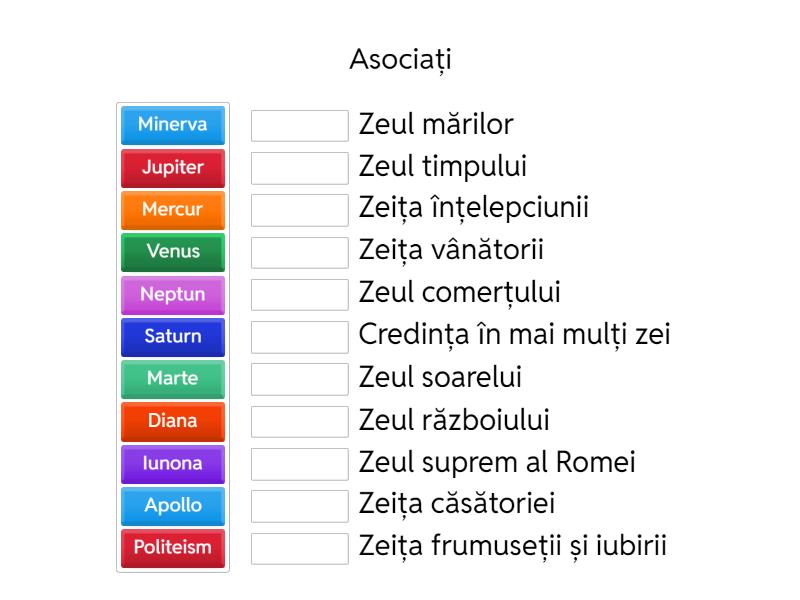This screenshot has width=800, height=600.
Task: Select the Saturn tile
Action: (172, 337)
